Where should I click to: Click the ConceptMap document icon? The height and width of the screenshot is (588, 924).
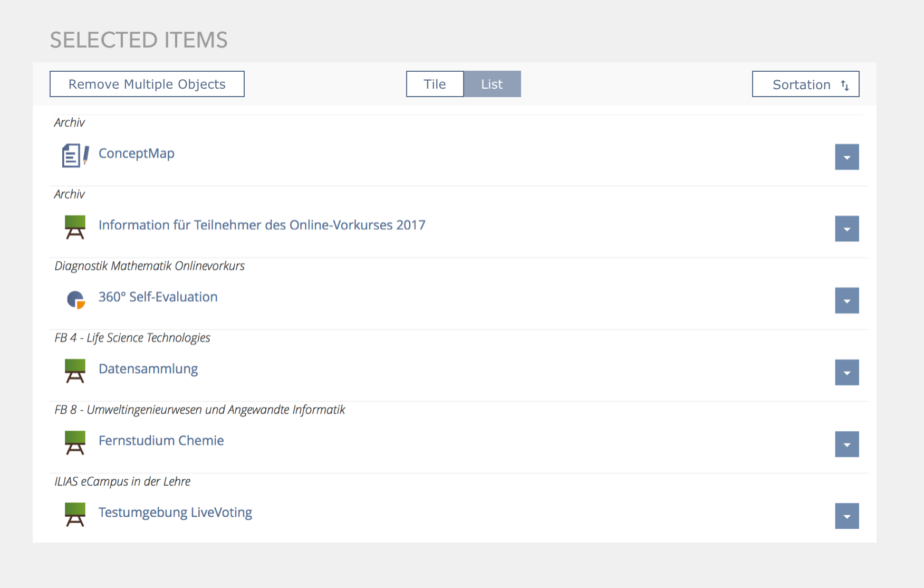tap(75, 156)
